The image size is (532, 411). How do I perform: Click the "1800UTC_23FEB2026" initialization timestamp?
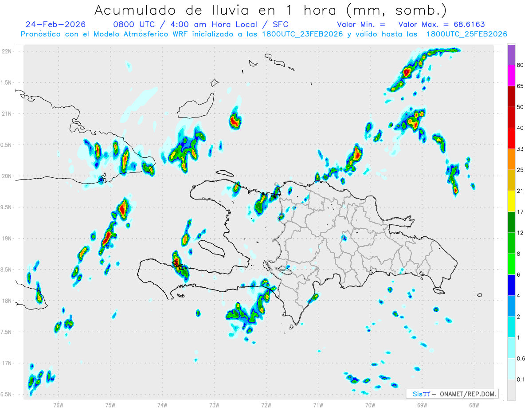click(x=302, y=34)
